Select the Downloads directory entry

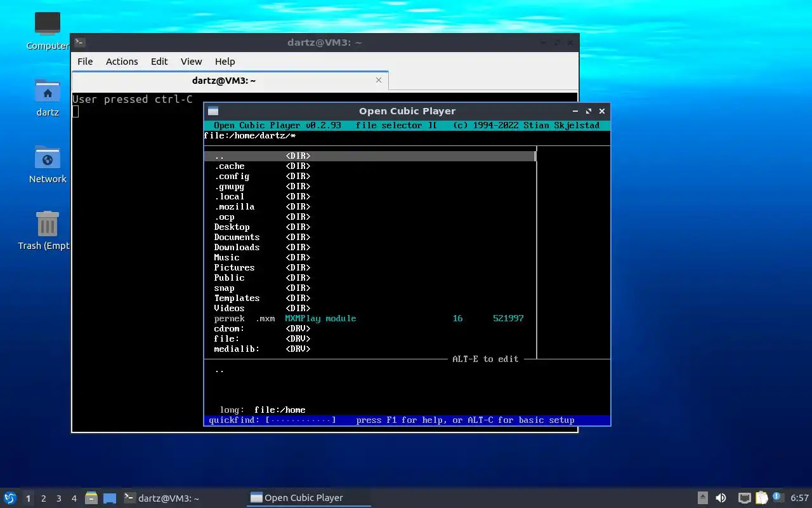(370, 248)
